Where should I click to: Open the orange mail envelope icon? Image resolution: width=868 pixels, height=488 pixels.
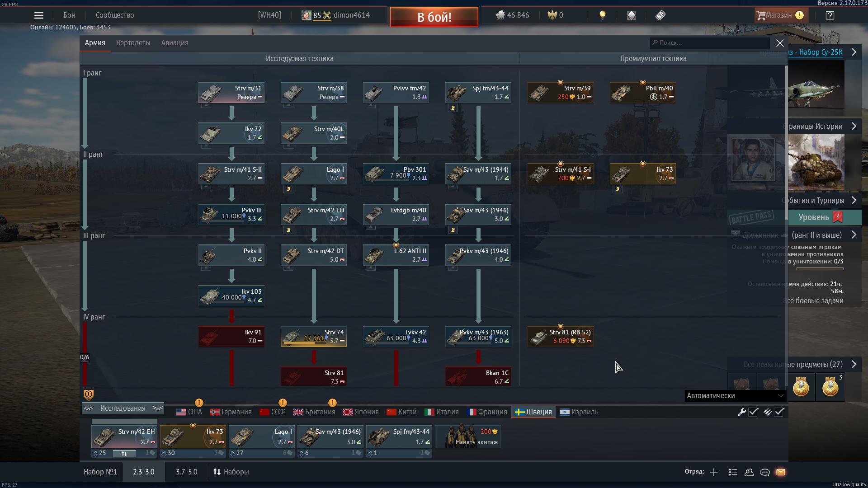click(x=781, y=472)
